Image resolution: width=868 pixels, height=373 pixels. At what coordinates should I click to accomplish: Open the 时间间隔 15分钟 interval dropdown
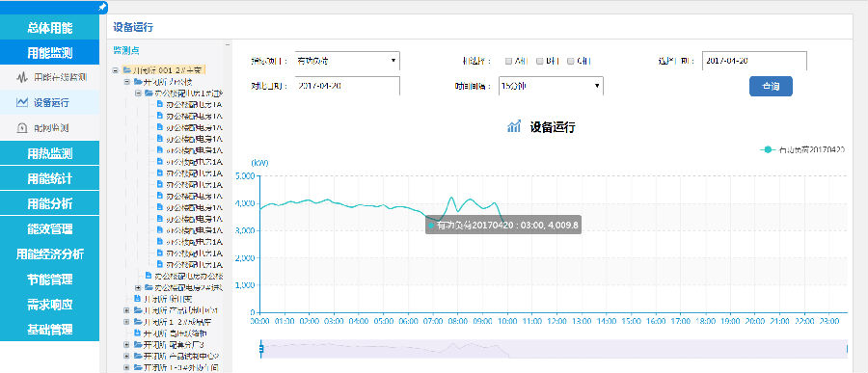[x=551, y=86]
